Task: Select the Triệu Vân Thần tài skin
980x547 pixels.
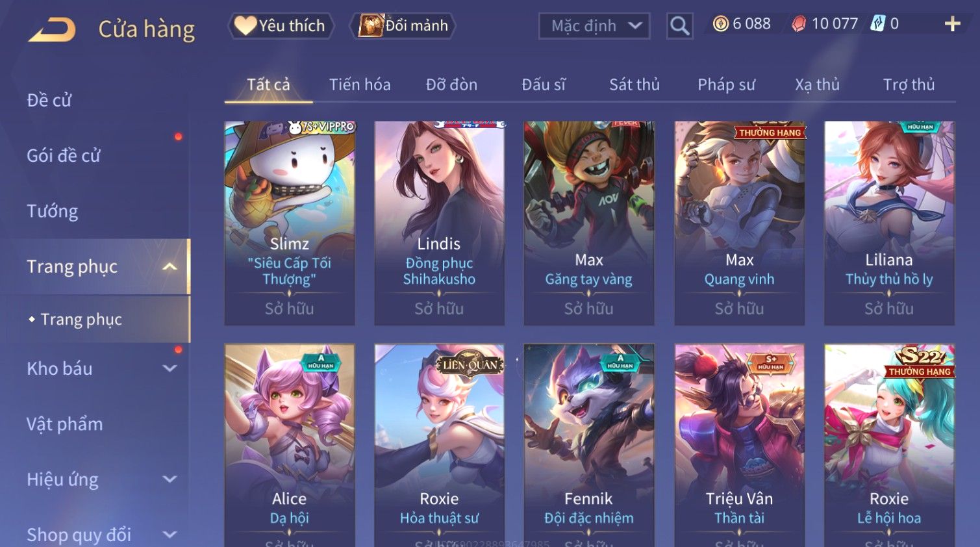Action: click(x=739, y=446)
